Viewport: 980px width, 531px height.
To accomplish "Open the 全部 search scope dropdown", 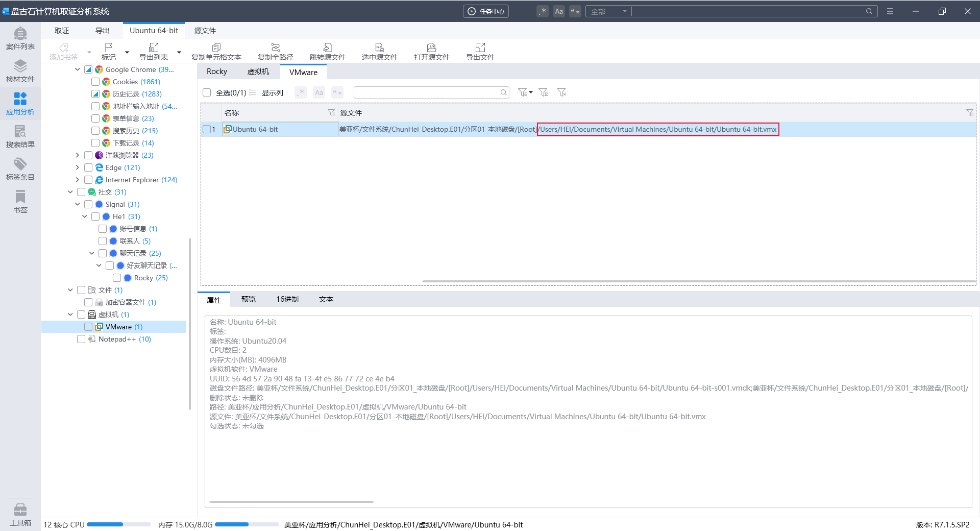I will (608, 11).
